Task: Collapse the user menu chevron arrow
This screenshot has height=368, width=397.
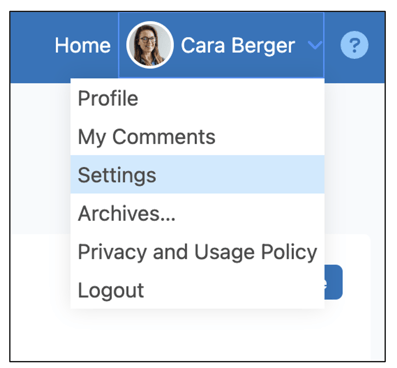Action: [x=315, y=45]
